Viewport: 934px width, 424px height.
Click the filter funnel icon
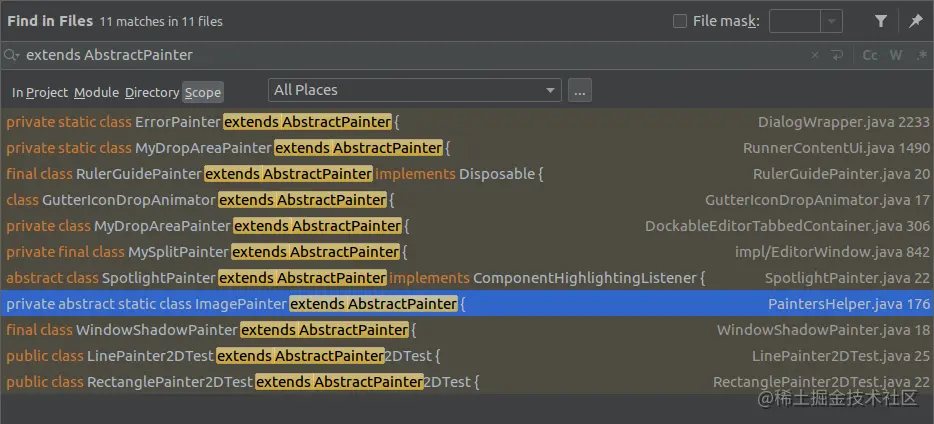point(880,21)
